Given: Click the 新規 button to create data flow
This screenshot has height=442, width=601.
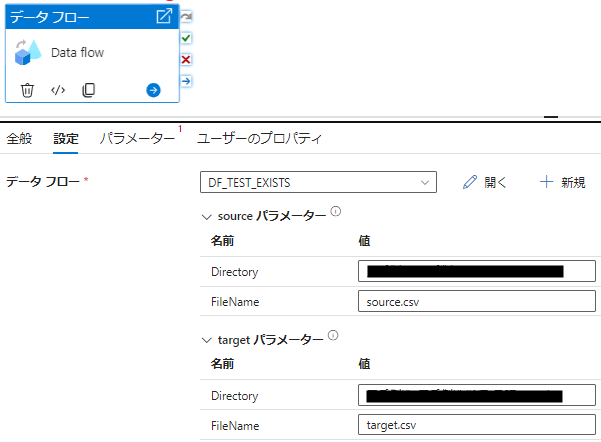Looking at the screenshot, I should [x=562, y=182].
